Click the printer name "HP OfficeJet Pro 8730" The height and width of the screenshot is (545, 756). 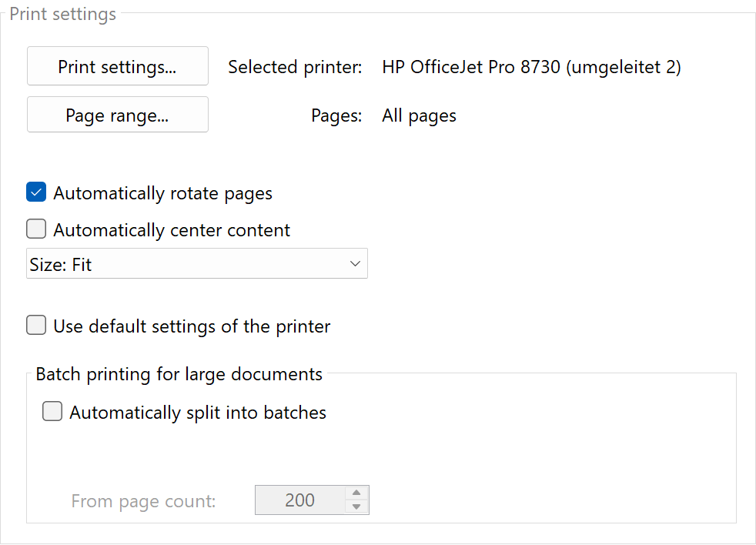click(530, 67)
